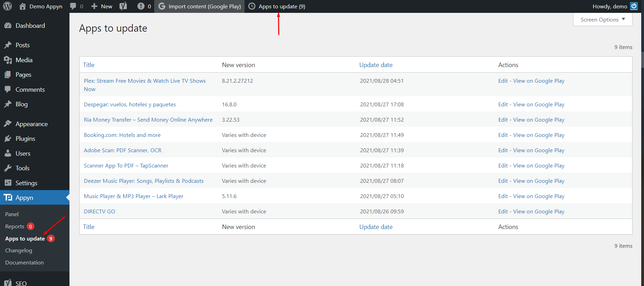This screenshot has width=644, height=286.
Task: Click Edit in the DIRECTV GO row
Action: (x=503, y=212)
